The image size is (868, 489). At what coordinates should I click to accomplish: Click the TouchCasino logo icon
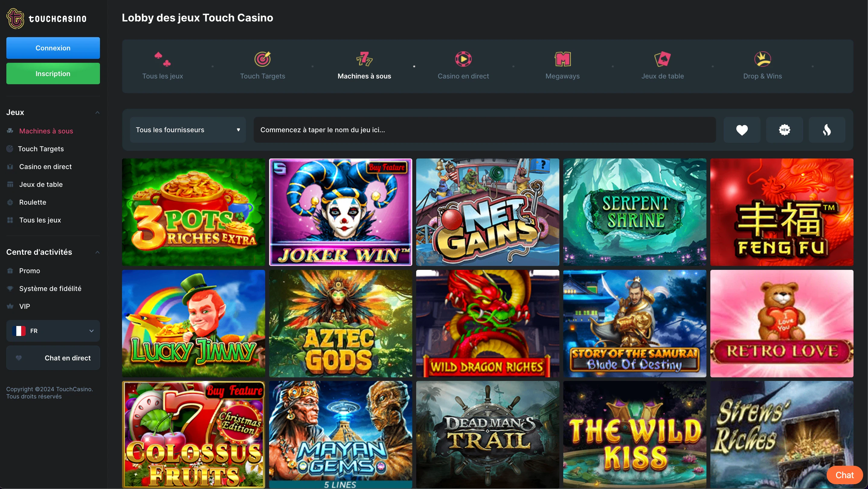[15, 18]
